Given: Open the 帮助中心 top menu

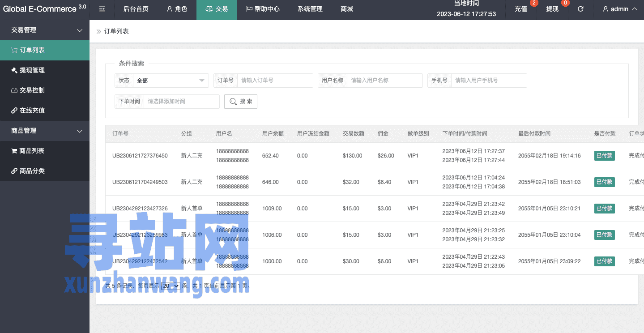Looking at the screenshot, I should click(263, 9).
